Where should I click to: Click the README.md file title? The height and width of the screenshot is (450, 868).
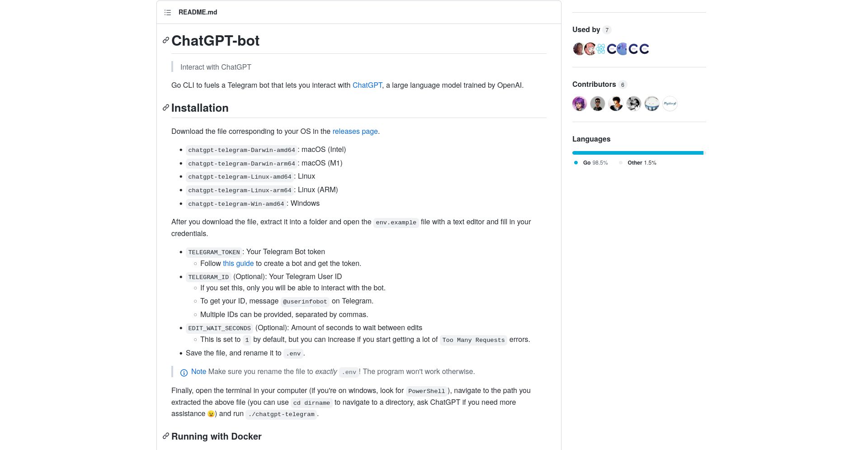(x=198, y=12)
